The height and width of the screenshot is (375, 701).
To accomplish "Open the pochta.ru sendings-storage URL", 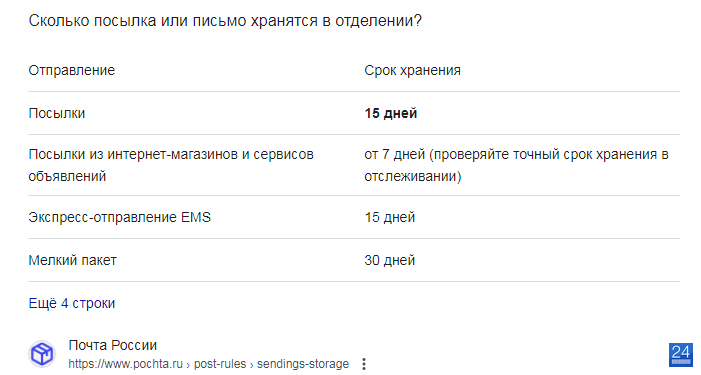I will (x=208, y=364).
